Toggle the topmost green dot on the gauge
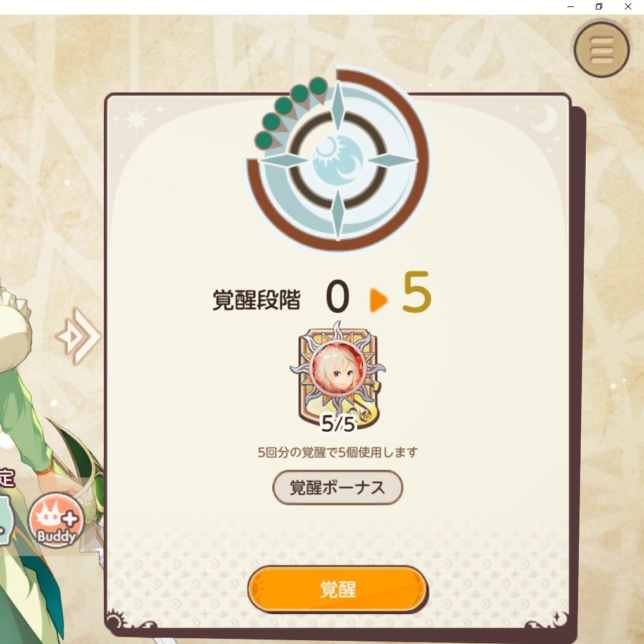This screenshot has width=644, height=644. coord(319,86)
